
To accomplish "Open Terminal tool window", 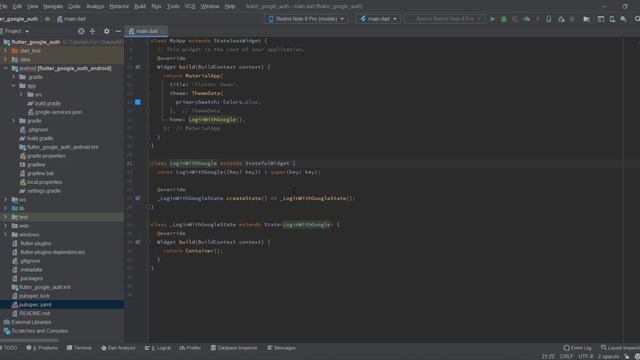I will click(x=79, y=348).
